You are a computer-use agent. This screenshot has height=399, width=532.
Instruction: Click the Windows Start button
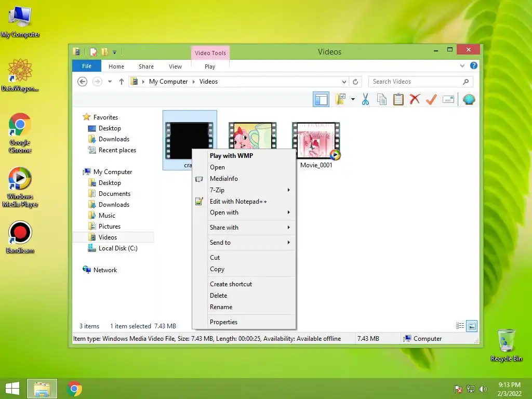[x=12, y=389]
